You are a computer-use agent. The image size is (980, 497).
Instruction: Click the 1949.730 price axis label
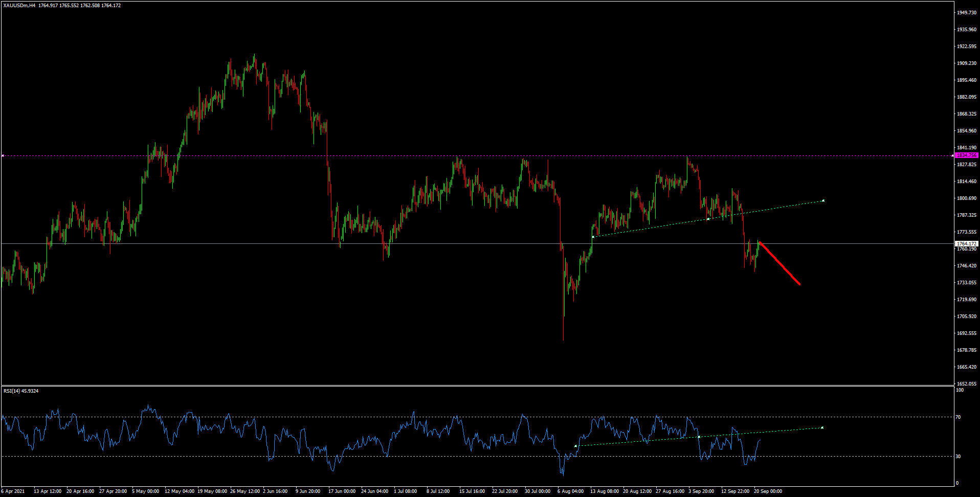[967, 13]
